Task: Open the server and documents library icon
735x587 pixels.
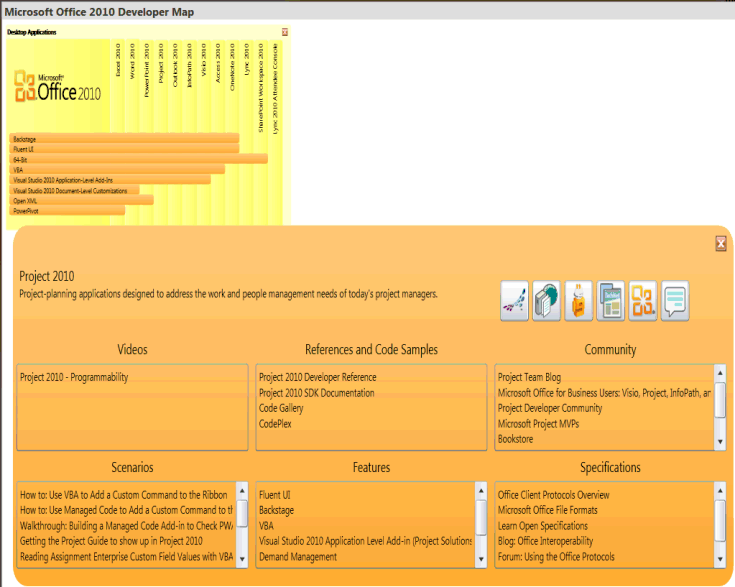Action: point(547,301)
